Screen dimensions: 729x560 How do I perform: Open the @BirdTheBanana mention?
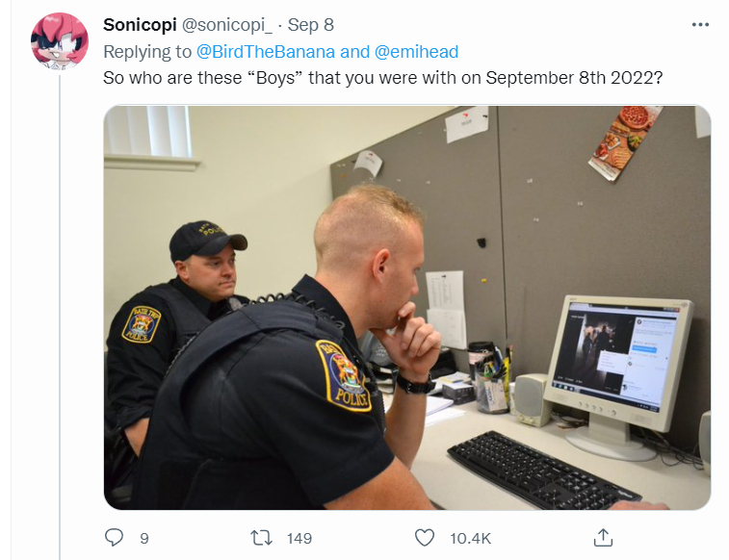266,52
